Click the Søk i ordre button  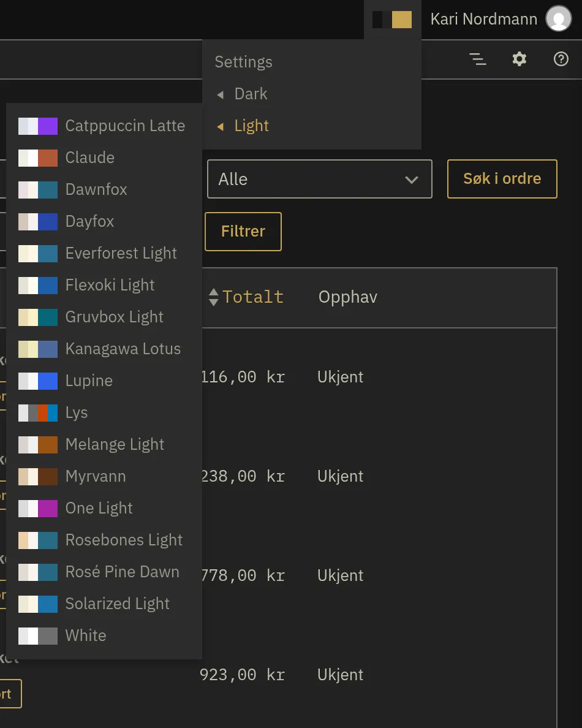502,179
